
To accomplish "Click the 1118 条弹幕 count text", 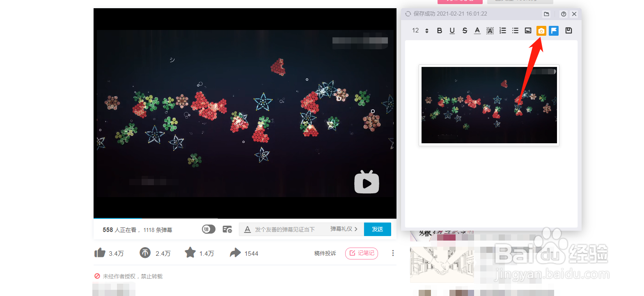I will [x=158, y=230].
